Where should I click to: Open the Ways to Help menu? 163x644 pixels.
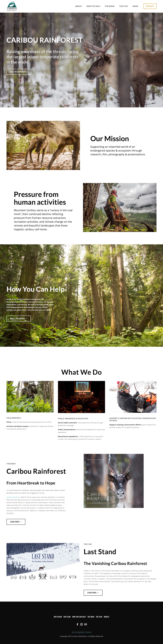pyautogui.click(x=93, y=6)
